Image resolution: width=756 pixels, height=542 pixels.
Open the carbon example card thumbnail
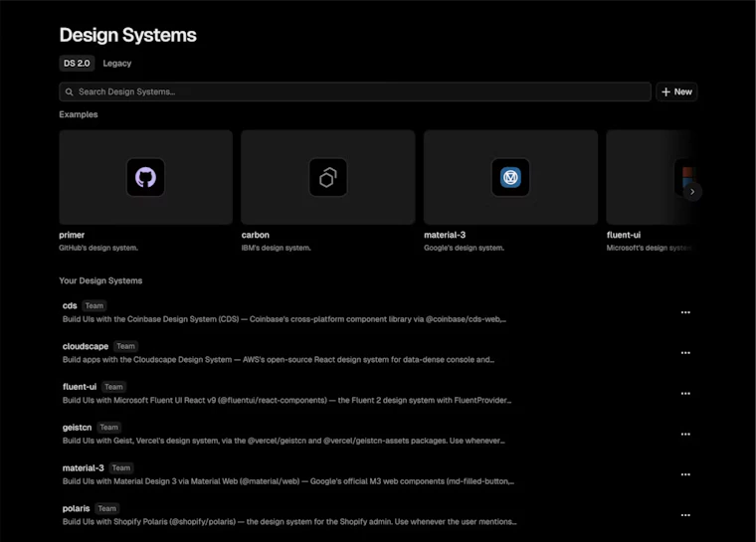(x=328, y=177)
